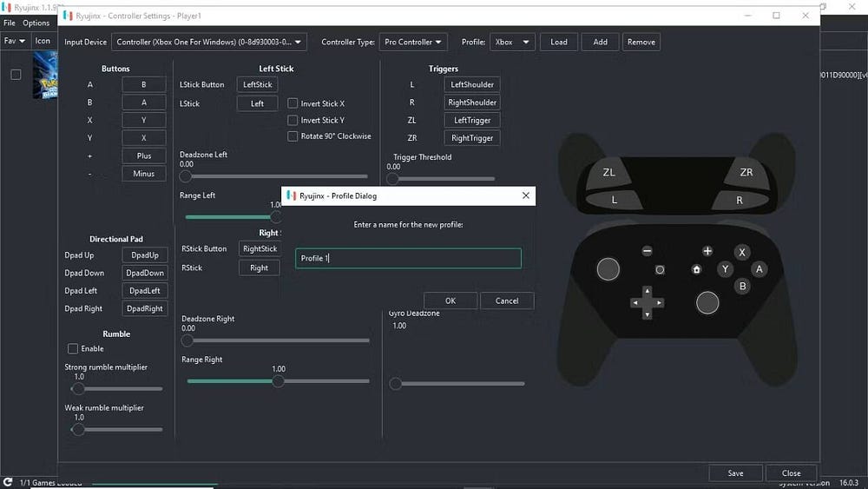Click the D-pad on controller diagram

[x=647, y=303]
